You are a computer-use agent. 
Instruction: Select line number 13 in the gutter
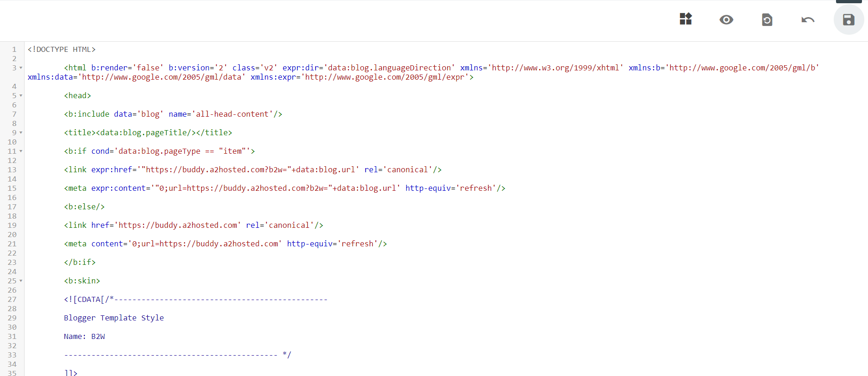(12, 170)
